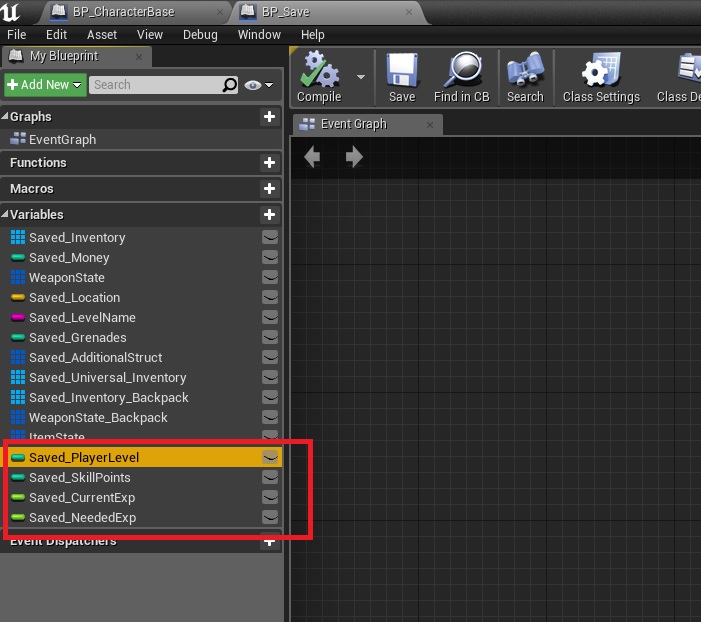Select the Saved_CurrentExp variable

[81, 498]
